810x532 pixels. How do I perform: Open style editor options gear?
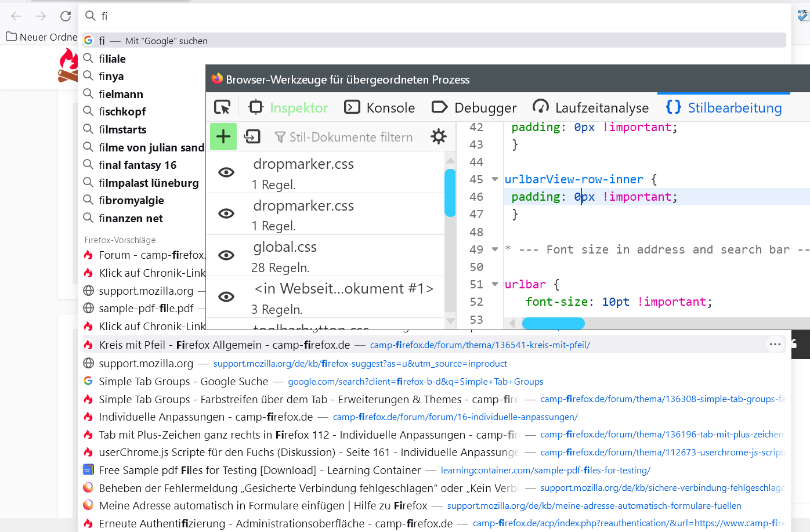pos(439,137)
